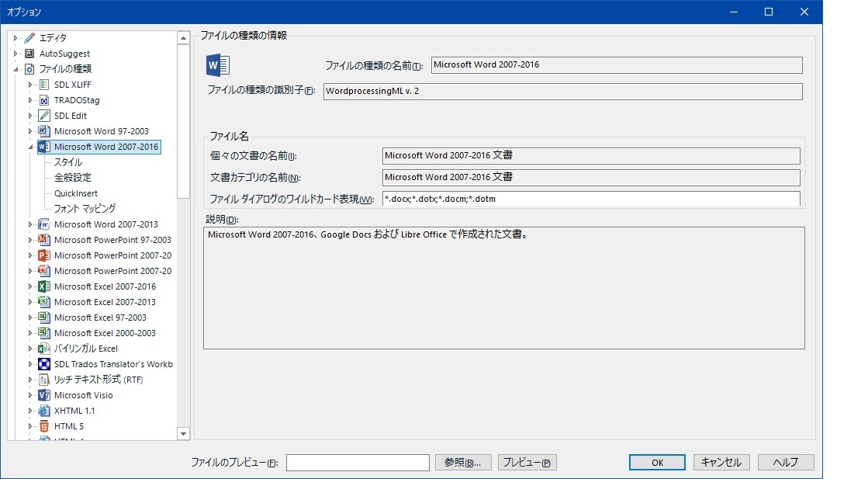Click the 文書カテゴリの名前 field
868x479 pixels.
coord(590,177)
